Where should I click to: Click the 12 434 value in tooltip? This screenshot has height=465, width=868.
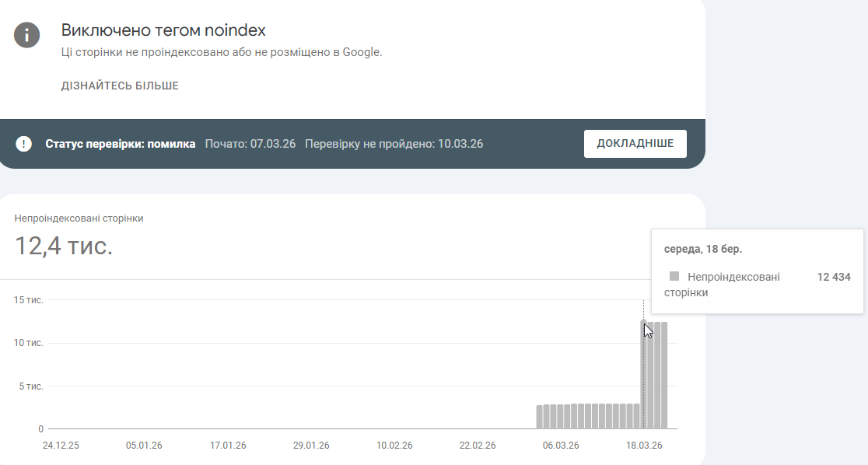(834, 277)
